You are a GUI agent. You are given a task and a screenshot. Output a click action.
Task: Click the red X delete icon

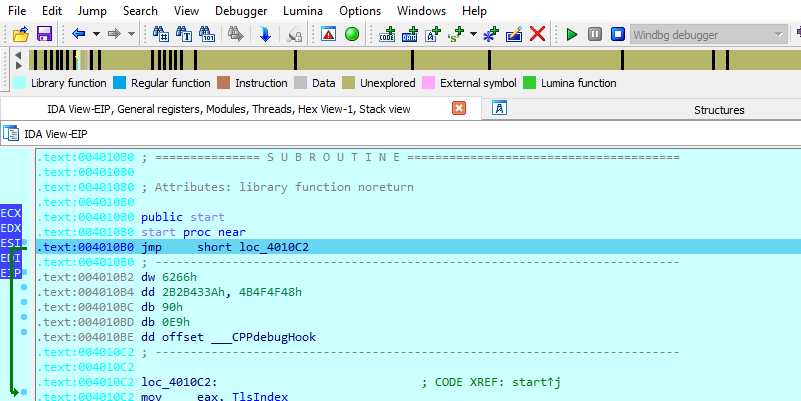click(537, 34)
